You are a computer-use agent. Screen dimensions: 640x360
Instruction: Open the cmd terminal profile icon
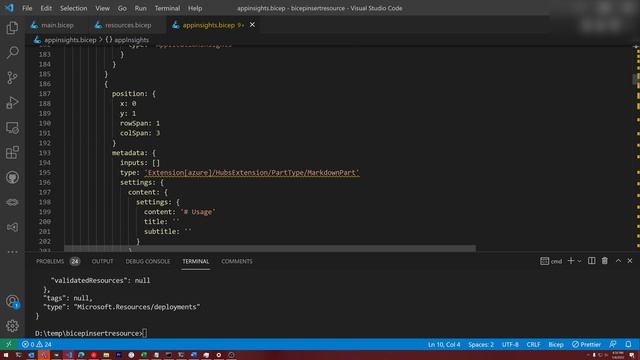551,261
